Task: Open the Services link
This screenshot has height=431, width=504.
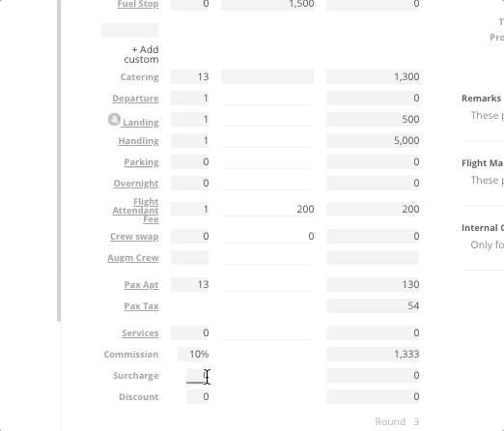Action: (140, 333)
